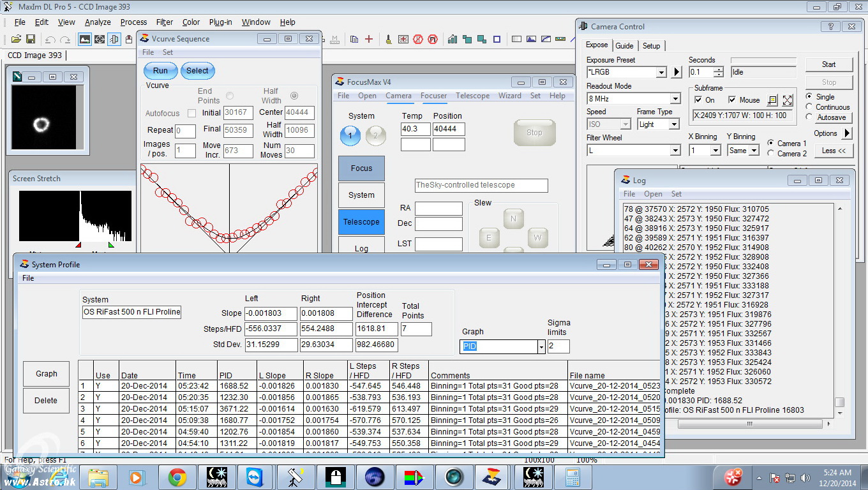Open Chrome from the Windows taskbar

[177, 477]
